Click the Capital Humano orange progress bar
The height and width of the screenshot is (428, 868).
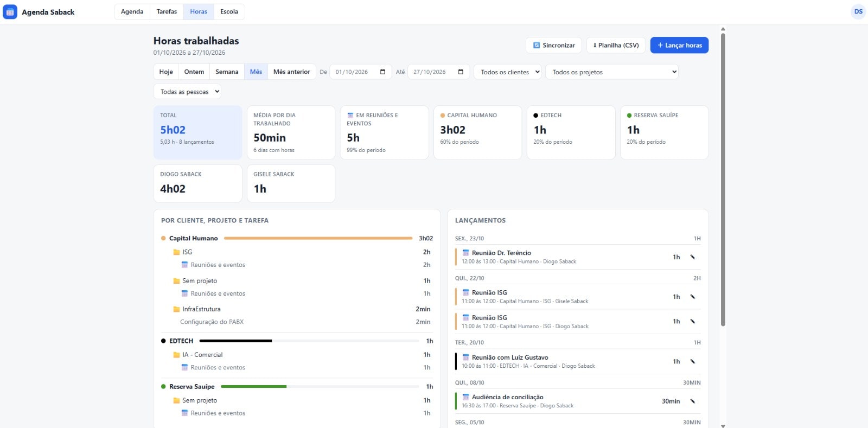click(318, 238)
